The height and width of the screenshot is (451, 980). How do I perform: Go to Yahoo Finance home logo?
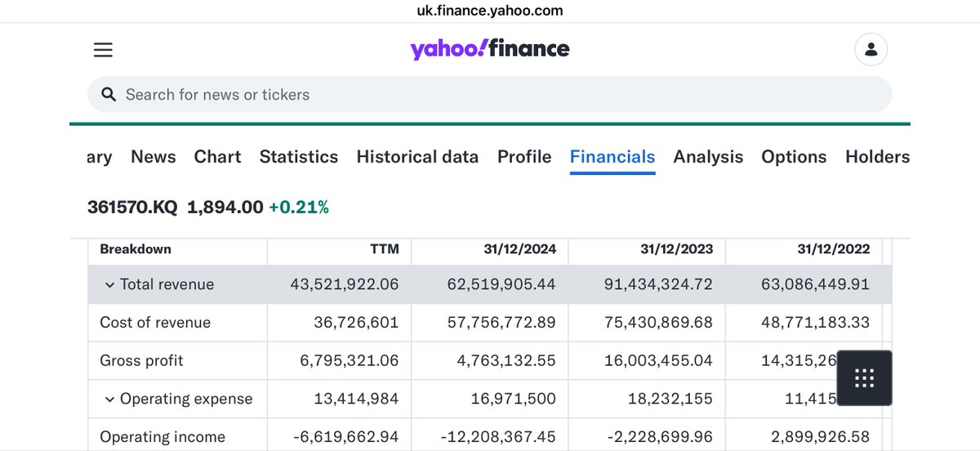(x=490, y=50)
